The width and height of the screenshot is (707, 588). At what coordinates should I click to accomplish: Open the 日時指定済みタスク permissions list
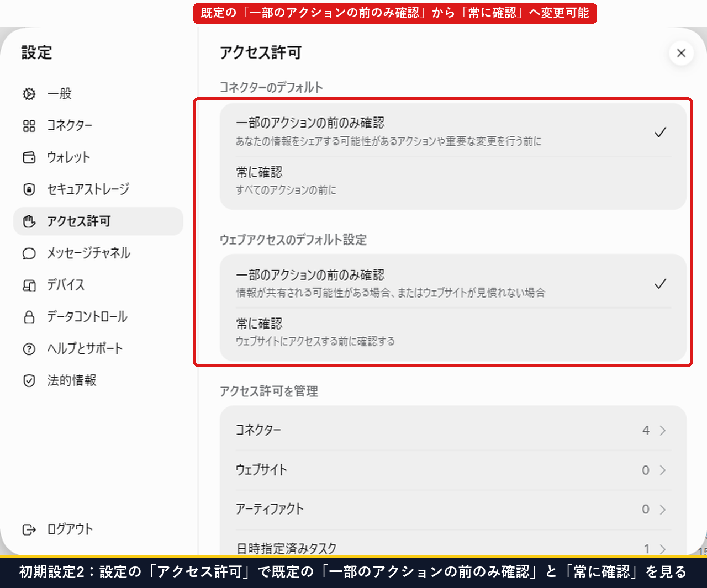453,543
